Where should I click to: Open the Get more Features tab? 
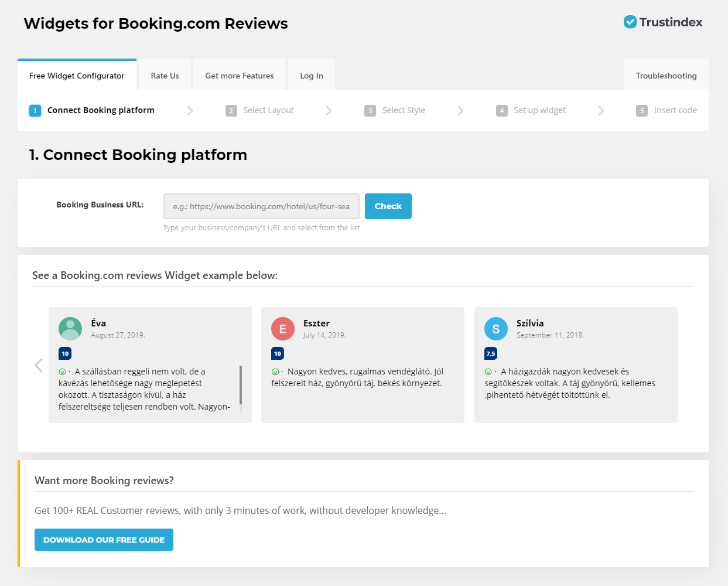coord(239,75)
